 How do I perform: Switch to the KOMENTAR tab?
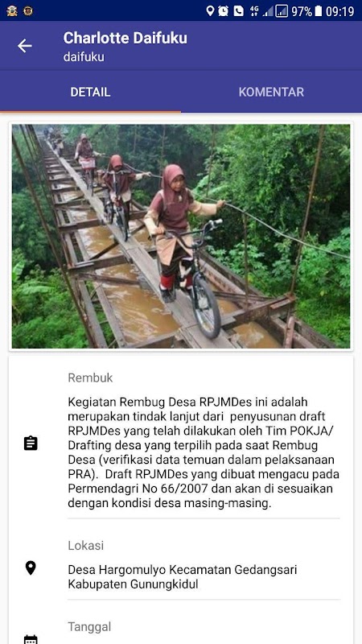271,92
